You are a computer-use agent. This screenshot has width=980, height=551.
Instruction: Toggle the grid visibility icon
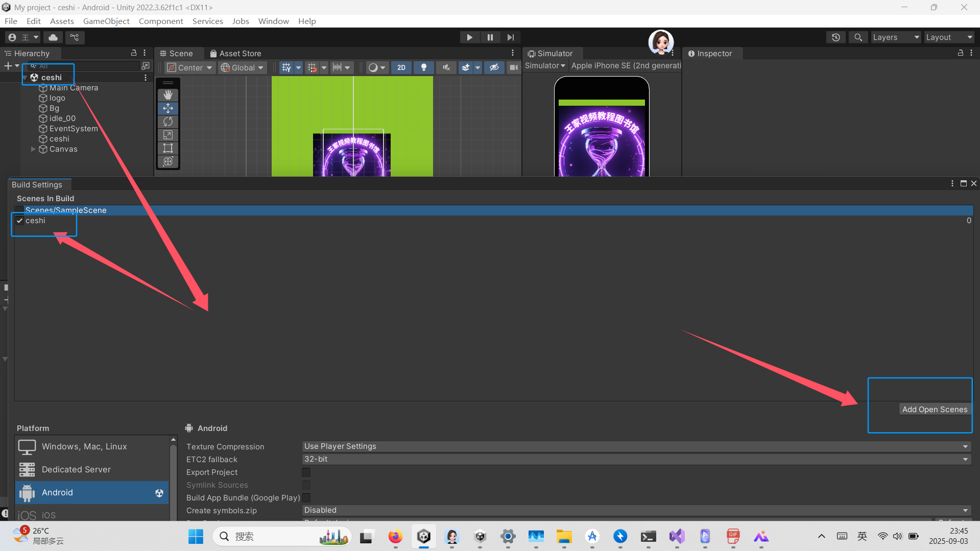286,67
